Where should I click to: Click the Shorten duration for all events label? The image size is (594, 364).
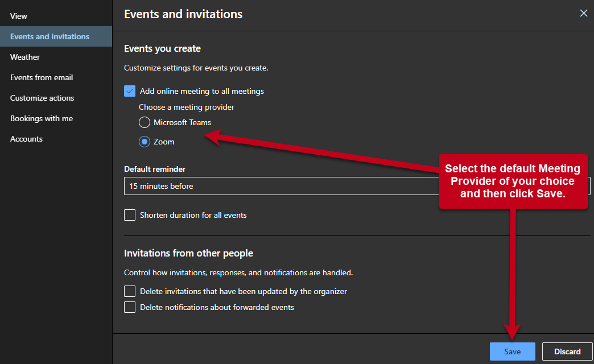click(193, 215)
